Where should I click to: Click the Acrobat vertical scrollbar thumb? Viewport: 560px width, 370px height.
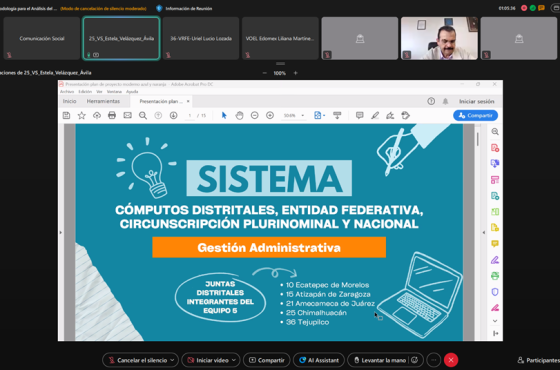point(478,139)
